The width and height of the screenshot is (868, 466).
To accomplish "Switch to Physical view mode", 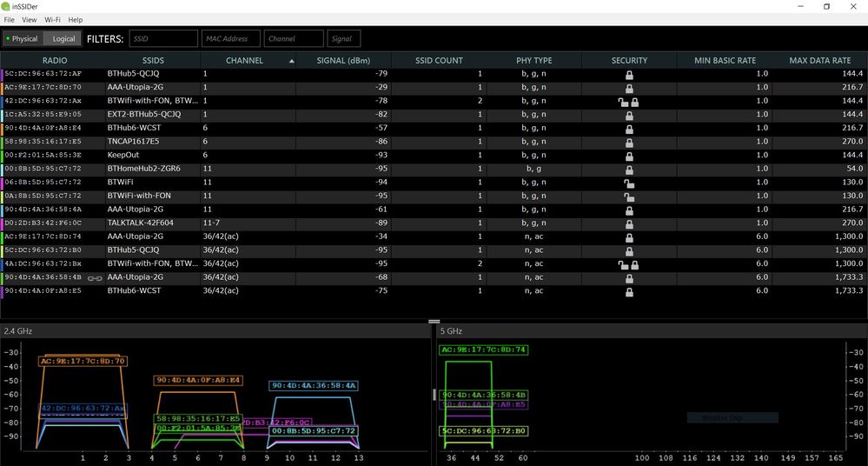I will (22, 39).
